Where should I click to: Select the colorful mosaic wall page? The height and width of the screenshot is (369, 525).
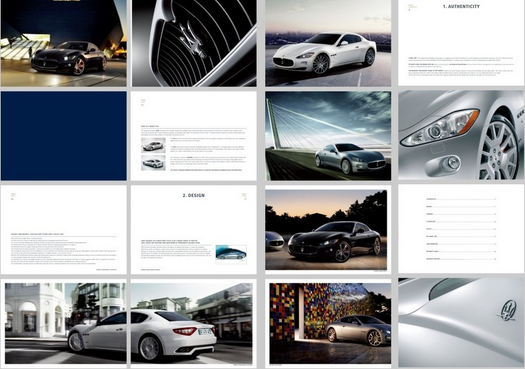pyautogui.click(x=330, y=323)
